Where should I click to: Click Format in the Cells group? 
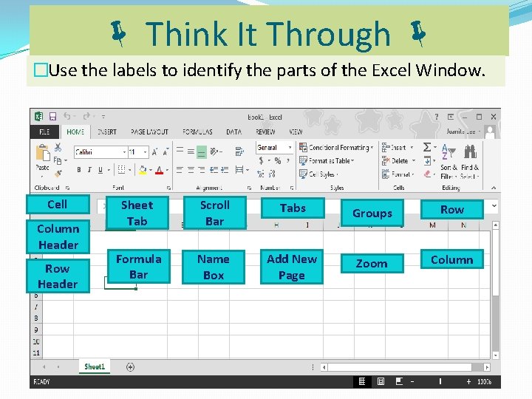pyautogui.click(x=398, y=174)
